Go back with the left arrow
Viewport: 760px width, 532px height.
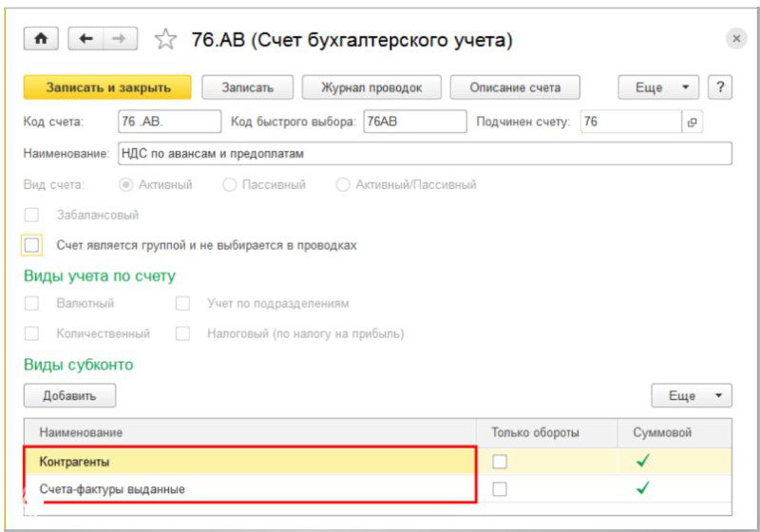tap(86, 39)
